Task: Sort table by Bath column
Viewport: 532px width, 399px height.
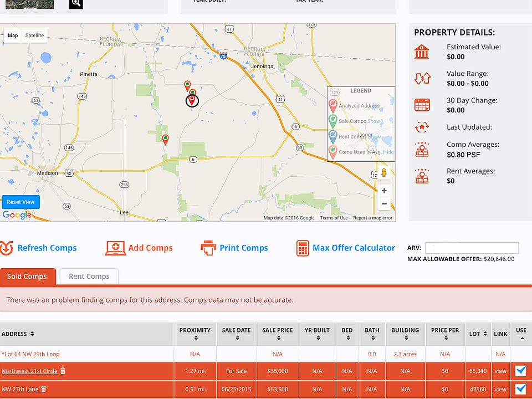Action: (x=372, y=334)
